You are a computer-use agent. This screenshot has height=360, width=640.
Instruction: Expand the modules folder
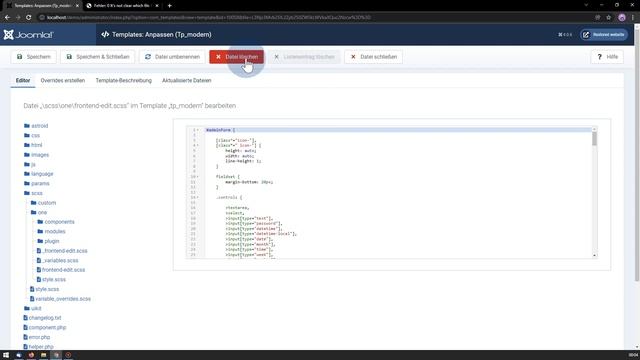51,231
